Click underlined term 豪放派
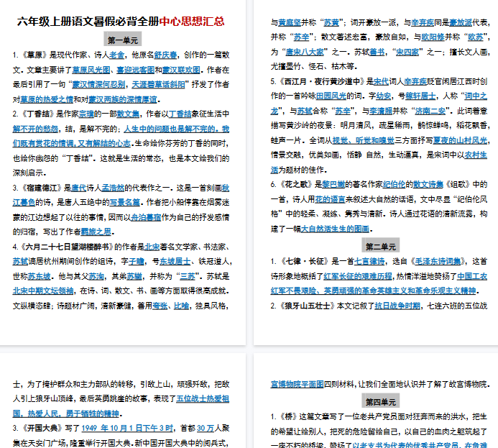 point(461,22)
